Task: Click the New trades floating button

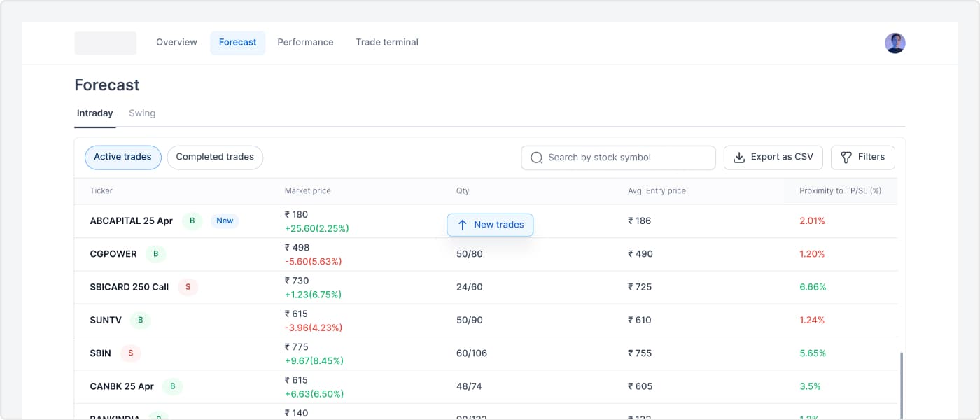Action: (490, 225)
